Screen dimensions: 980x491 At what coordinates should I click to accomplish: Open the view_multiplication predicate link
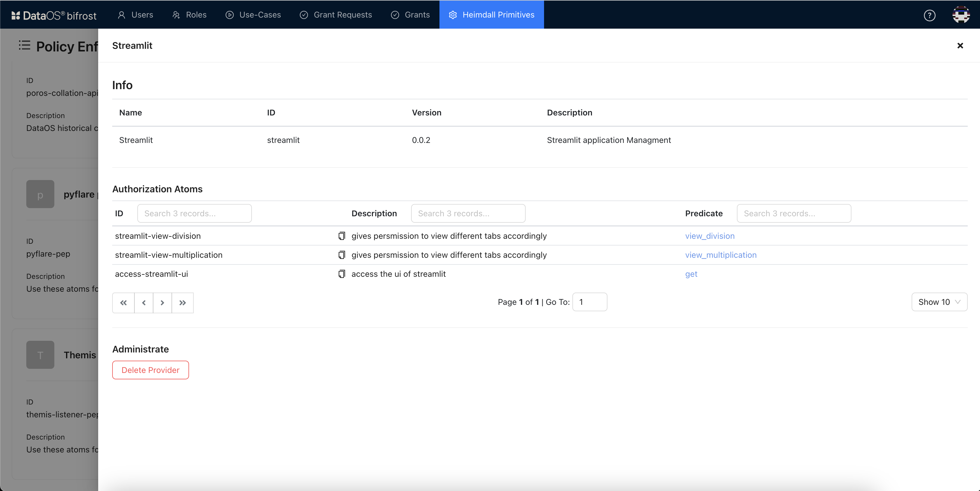[721, 255]
